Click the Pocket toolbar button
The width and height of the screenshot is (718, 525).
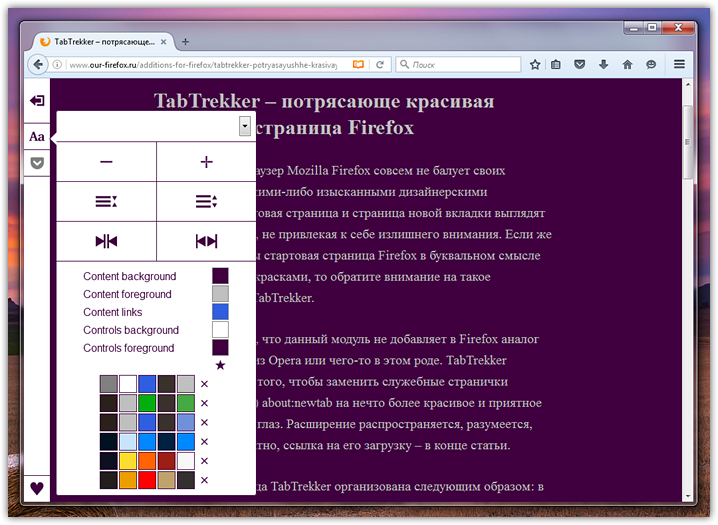580,65
